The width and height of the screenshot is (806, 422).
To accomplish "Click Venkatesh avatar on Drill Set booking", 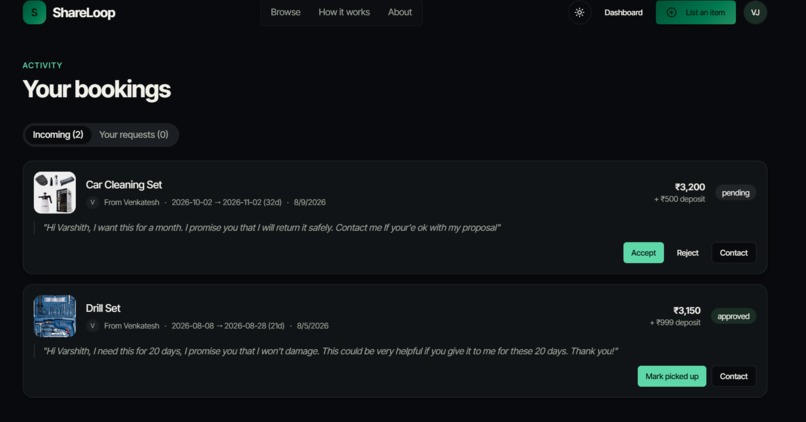I will point(92,325).
